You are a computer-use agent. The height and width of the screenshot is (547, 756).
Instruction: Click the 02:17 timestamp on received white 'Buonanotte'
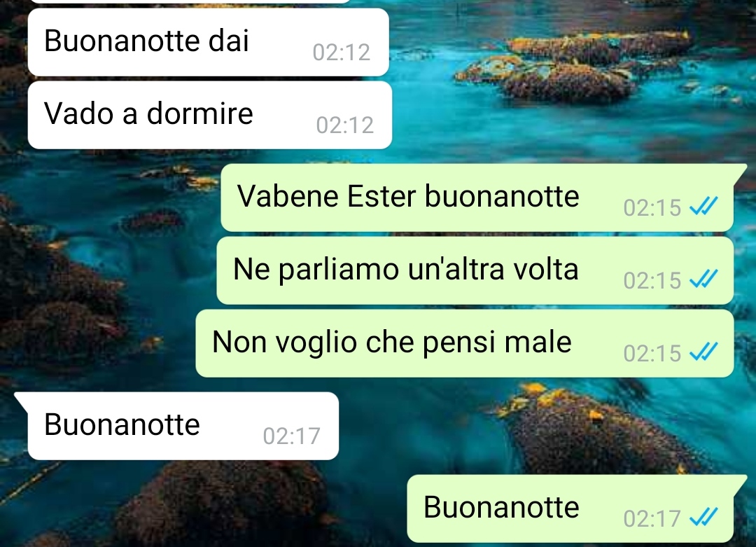[292, 436]
